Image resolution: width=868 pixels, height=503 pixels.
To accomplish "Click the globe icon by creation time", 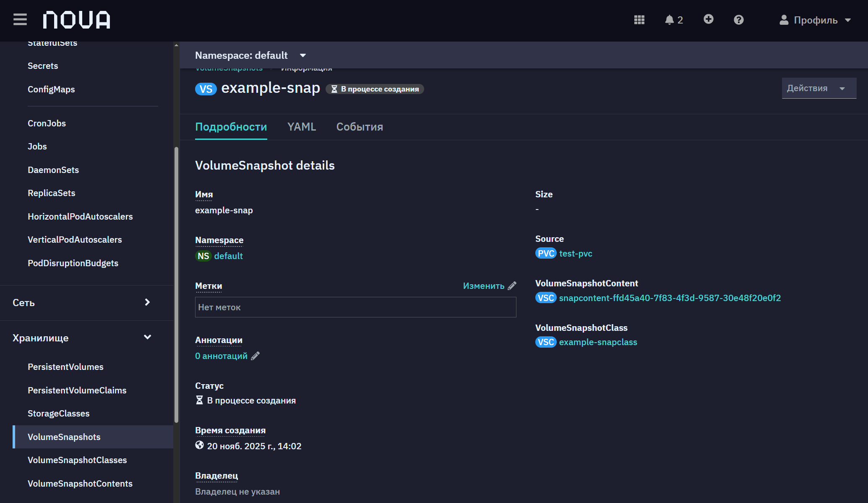I will 200,445.
